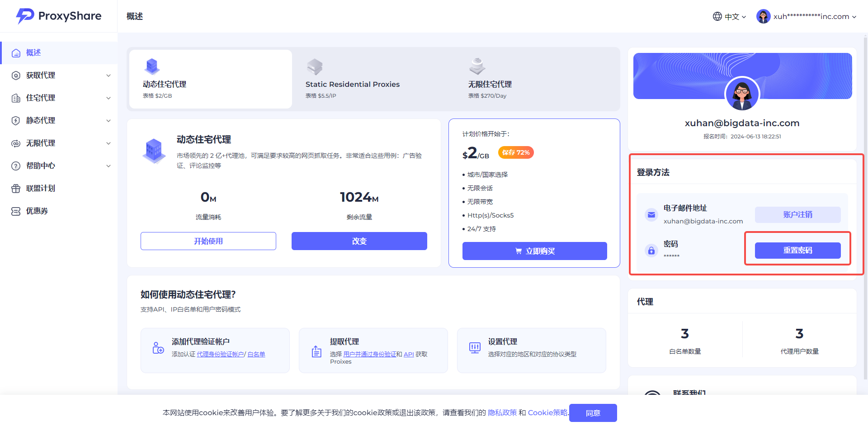Image resolution: width=868 pixels, height=431 pixels.
Task: Click the blue cube icon in 动态住宅代理 tab
Action: (x=152, y=66)
